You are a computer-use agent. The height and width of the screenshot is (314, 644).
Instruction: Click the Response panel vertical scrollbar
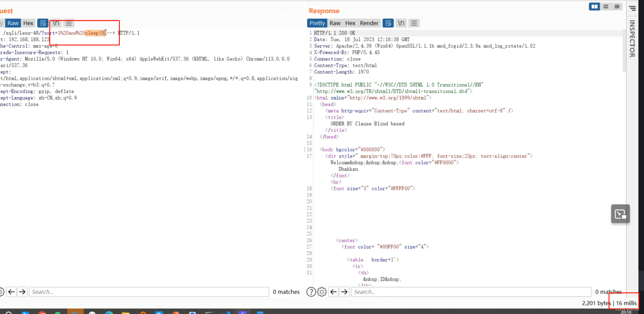coord(624,52)
